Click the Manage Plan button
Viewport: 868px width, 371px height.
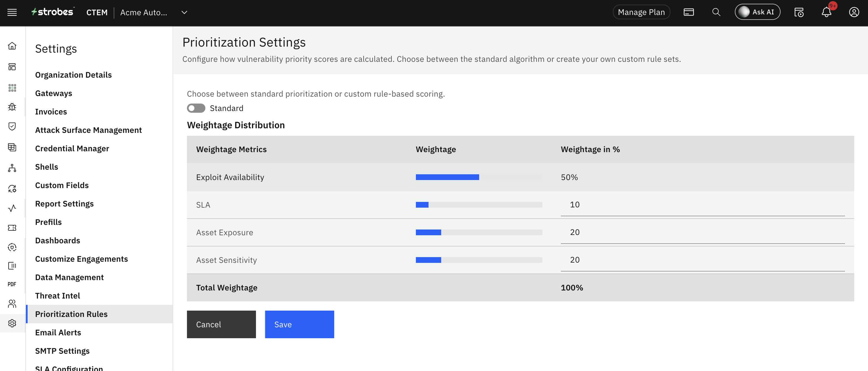tap(641, 12)
